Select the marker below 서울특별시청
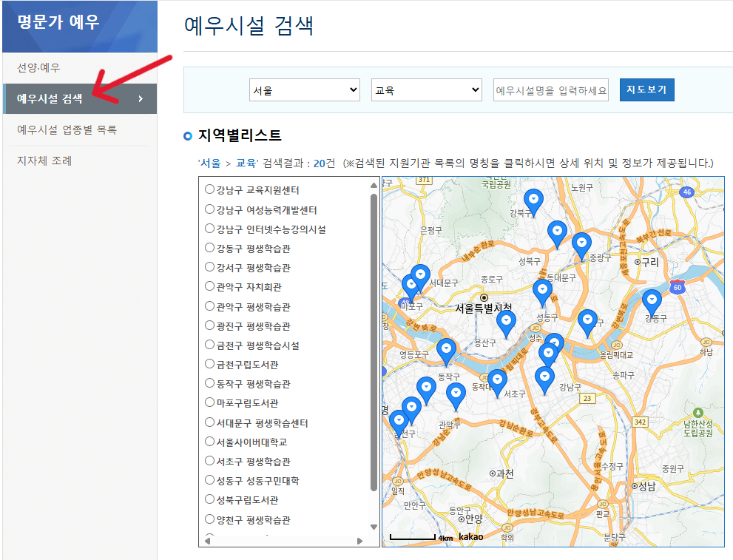The height and width of the screenshot is (560, 733). click(x=506, y=322)
